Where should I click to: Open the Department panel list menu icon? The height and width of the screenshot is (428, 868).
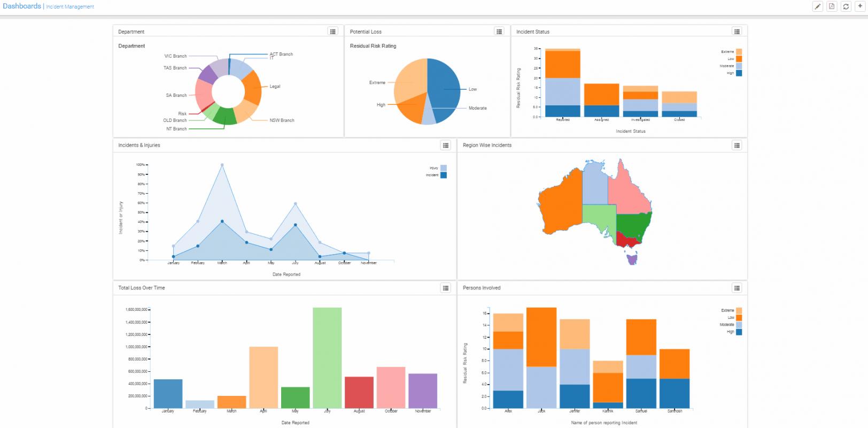333,32
